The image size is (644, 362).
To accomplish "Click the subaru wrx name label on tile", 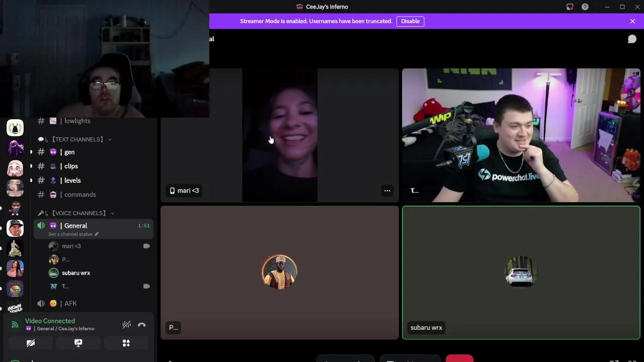I will pos(426,328).
